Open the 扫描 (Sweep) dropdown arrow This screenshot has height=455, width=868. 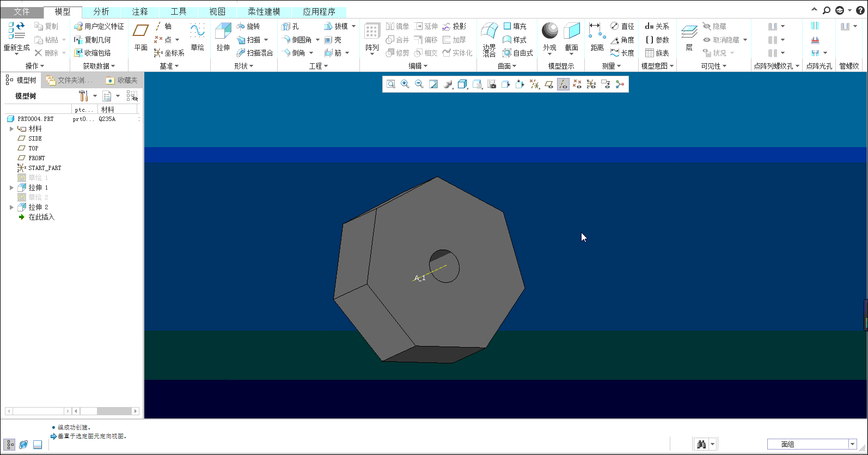[x=266, y=40]
